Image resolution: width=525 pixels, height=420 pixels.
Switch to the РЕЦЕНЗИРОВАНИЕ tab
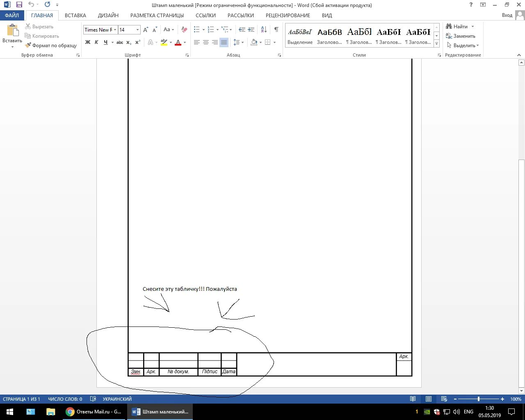pyautogui.click(x=288, y=15)
